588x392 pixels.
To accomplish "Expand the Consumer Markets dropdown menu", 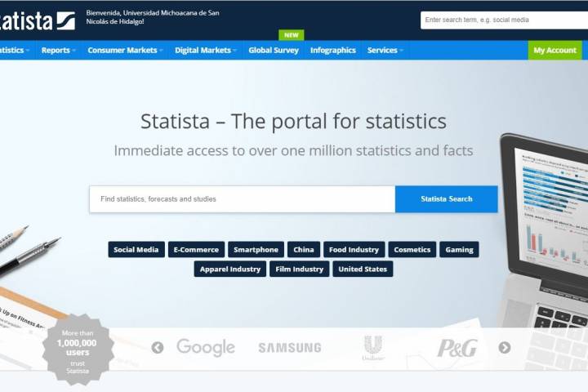I will [125, 51].
